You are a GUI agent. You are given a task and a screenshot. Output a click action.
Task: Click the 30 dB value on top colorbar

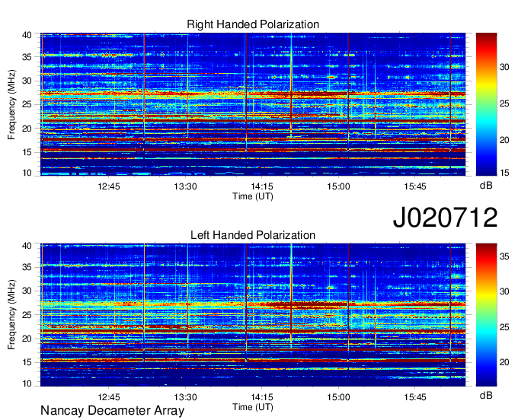click(x=504, y=67)
